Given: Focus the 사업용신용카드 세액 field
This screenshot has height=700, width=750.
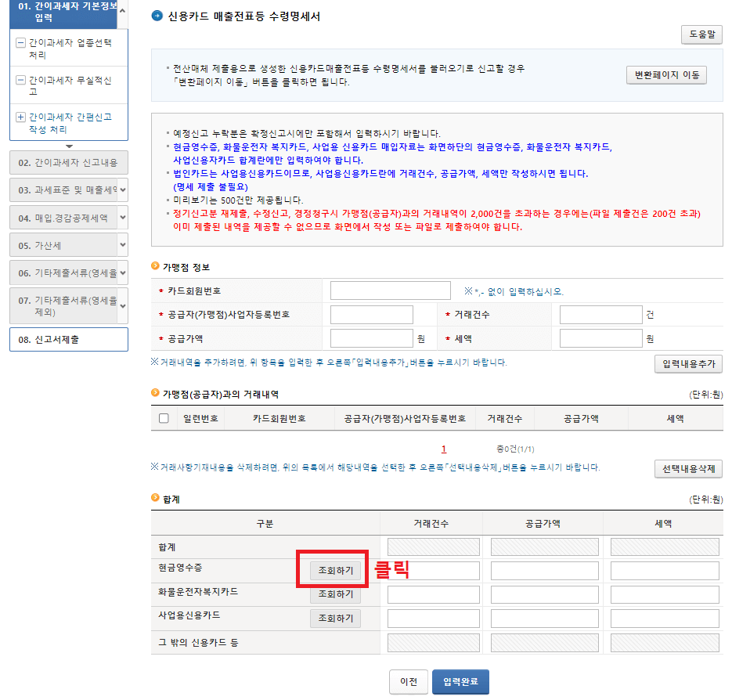Looking at the screenshot, I should [x=665, y=619].
